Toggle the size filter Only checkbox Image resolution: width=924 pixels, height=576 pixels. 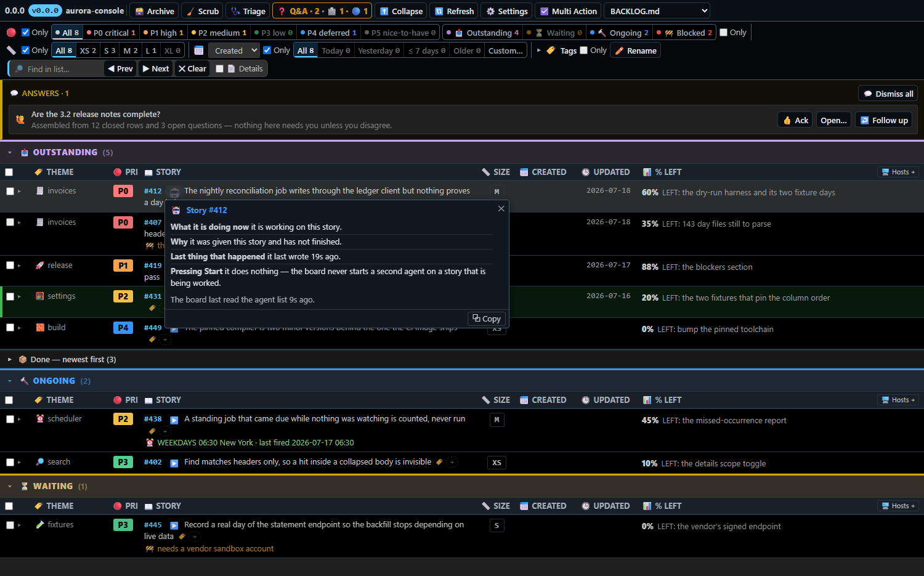pos(25,51)
